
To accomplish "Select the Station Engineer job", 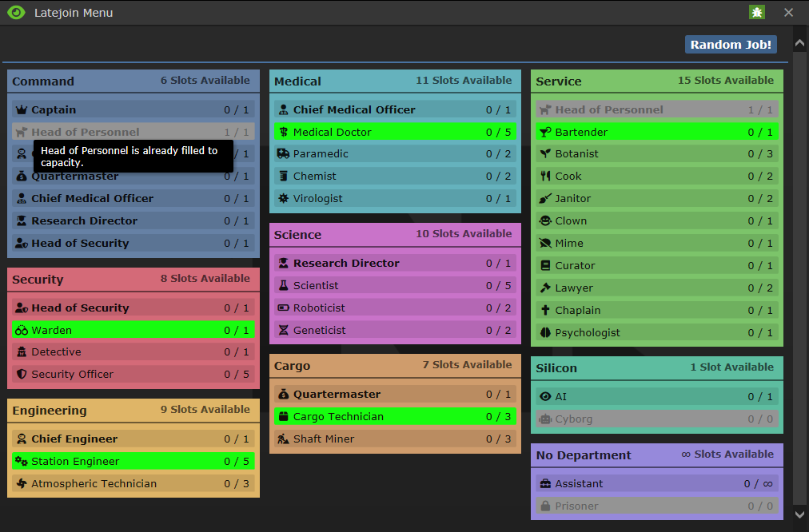I will point(134,462).
